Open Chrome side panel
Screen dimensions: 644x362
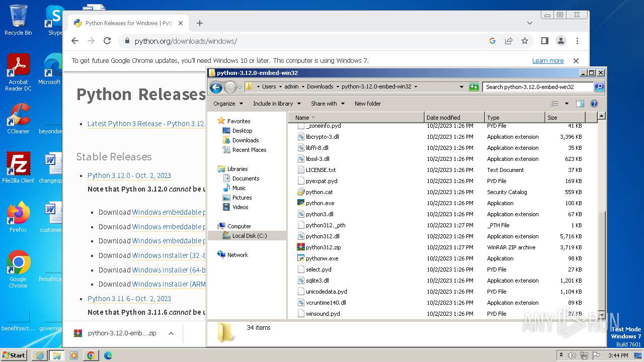tap(544, 41)
